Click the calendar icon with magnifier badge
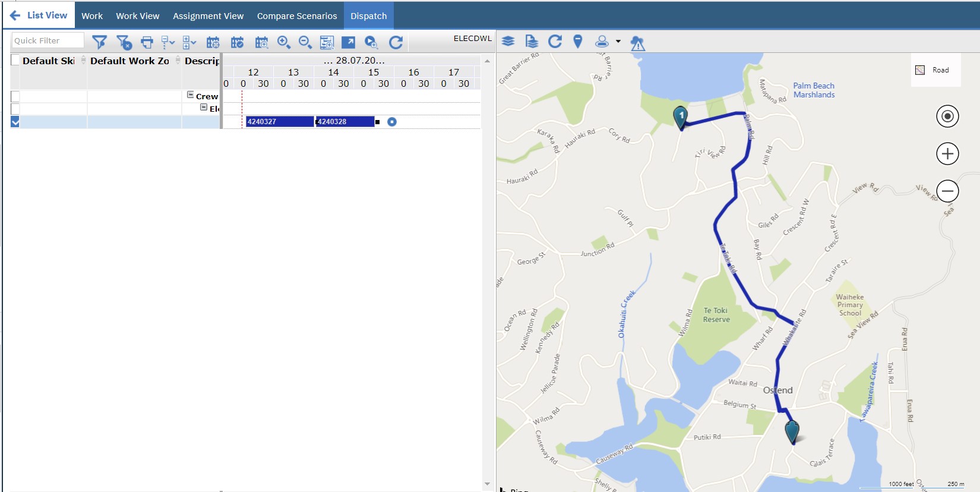This screenshot has height=492, width=980. pos(261,42)
